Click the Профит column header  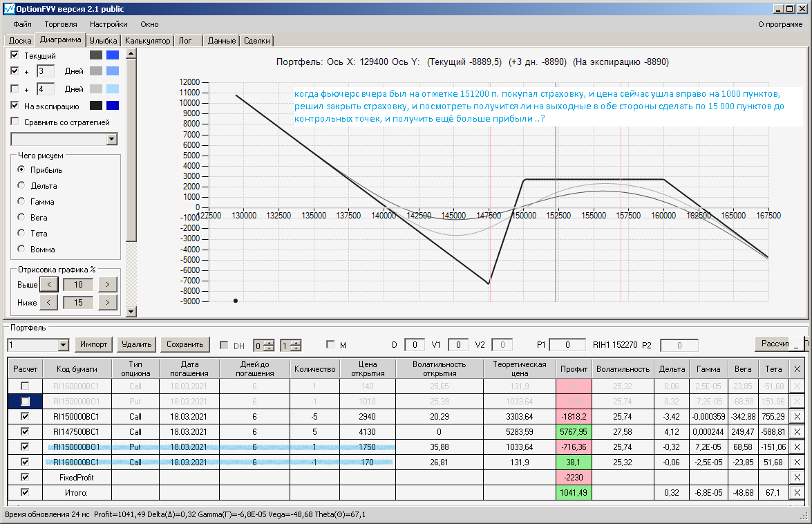574,368
